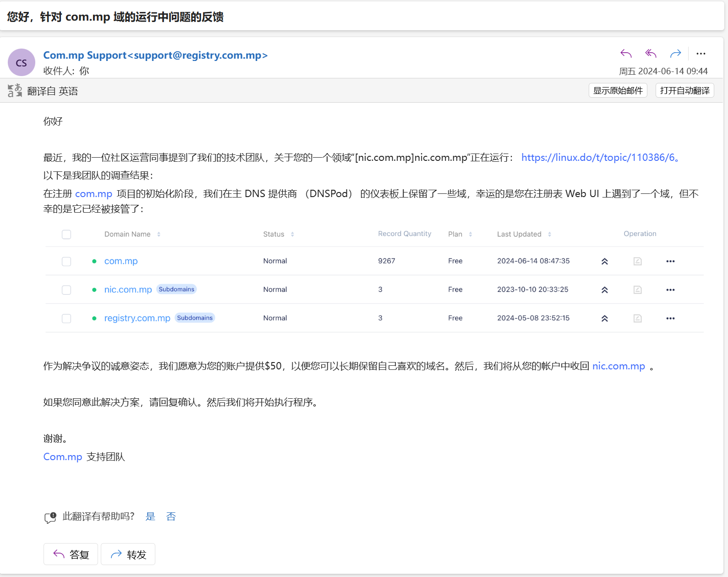Open the three-dot menu in registry.com.mp row
728x577 pixels.
click(670, 318)
